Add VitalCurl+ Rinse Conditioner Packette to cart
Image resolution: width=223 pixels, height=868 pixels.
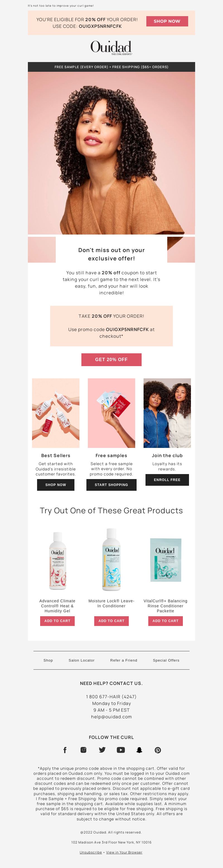pos(165,621)
